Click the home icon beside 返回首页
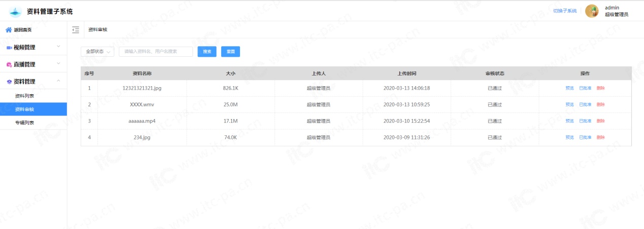This screenshot has width=644, height=229. coord(9,30)
